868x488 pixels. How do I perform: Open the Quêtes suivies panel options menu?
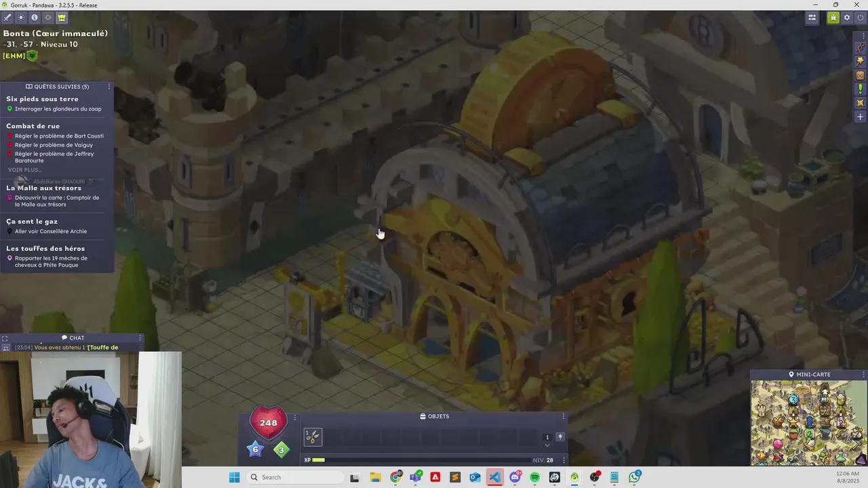(x=108, y=87)
